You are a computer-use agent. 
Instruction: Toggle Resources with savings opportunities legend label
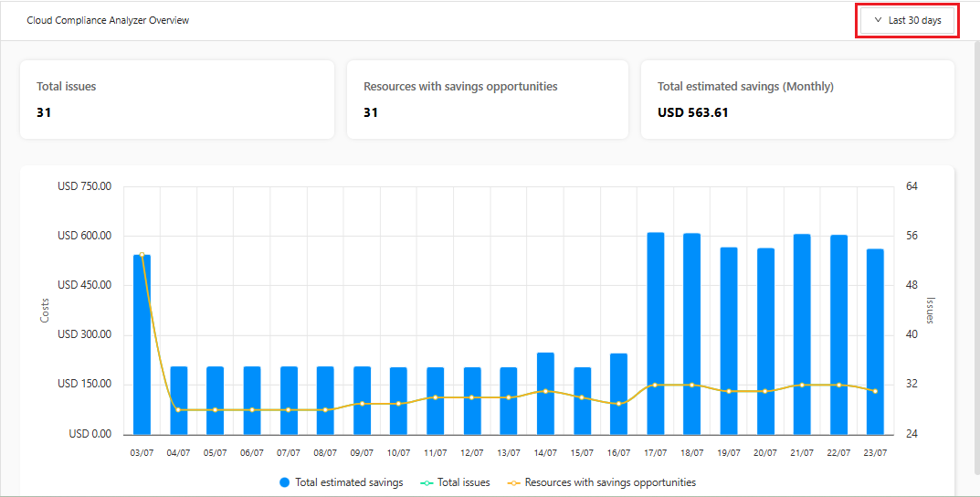(x=610, y=482)
